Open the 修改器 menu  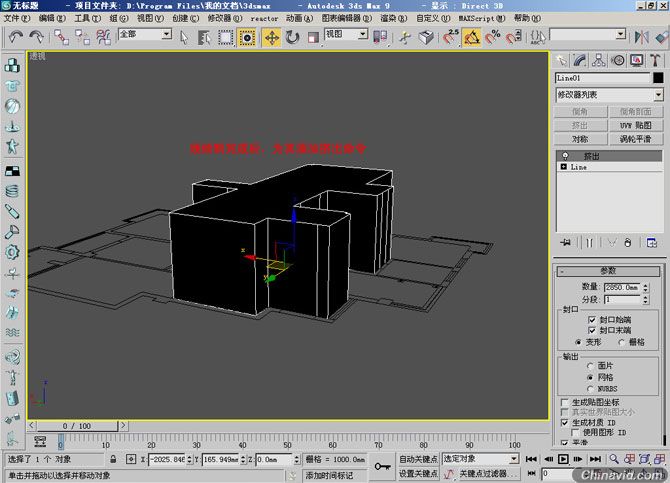pos(225,18)
